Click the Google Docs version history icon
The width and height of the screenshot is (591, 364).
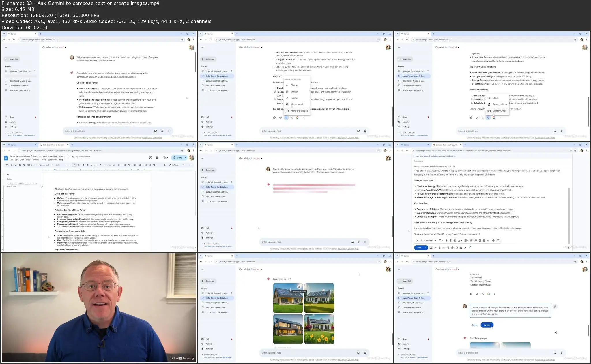pyautogui.click(x=150, y=158)
